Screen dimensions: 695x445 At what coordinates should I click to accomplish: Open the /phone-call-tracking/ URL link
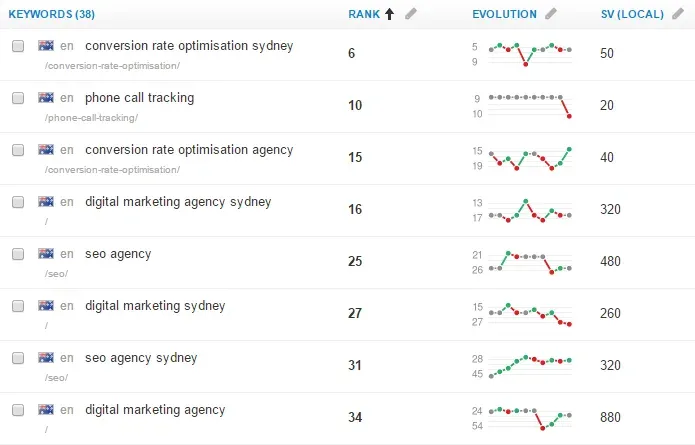click(x=91, y=118)
